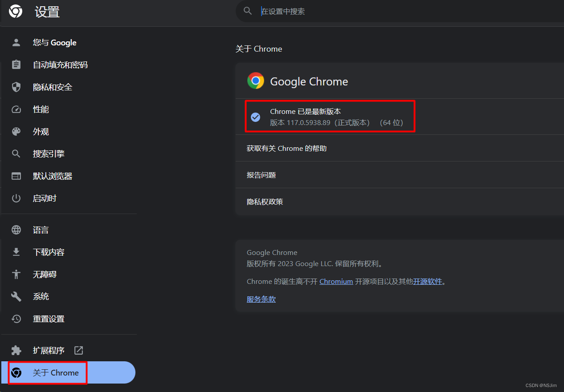The image size is (564, 392).
Task: Click the Chrome logo beside 设置 title
Action: tap(16, 12)
